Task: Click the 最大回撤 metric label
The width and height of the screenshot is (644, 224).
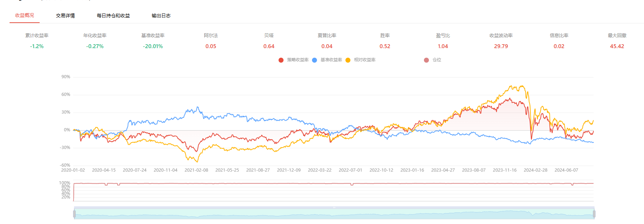Action: pos(617,35)
